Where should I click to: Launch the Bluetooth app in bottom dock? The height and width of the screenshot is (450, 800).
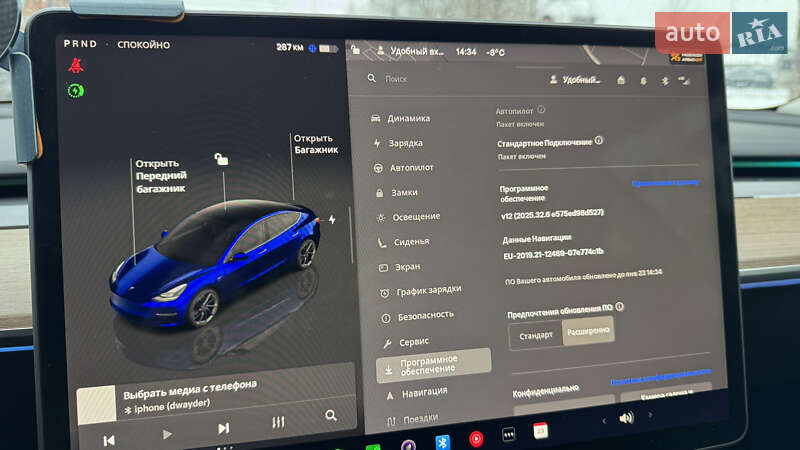tap(442, 441)
